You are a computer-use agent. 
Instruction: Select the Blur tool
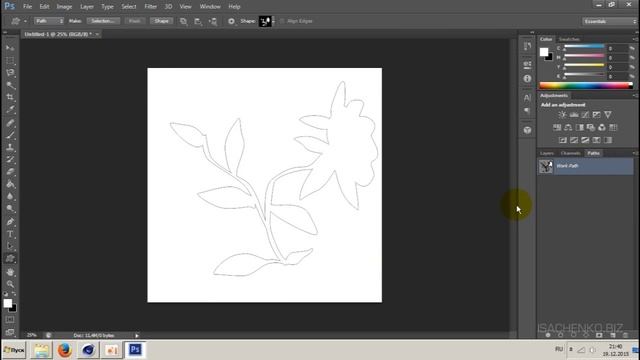click(10, 196)
